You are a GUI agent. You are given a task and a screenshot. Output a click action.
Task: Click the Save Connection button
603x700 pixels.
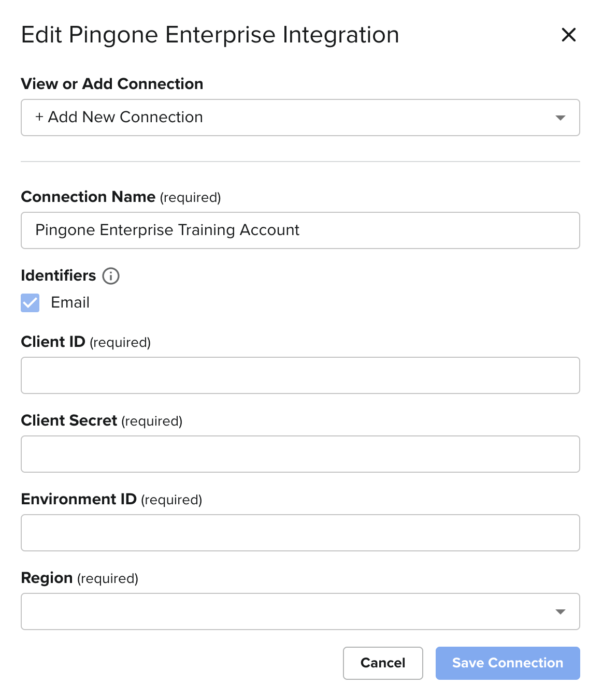(507, 663)
